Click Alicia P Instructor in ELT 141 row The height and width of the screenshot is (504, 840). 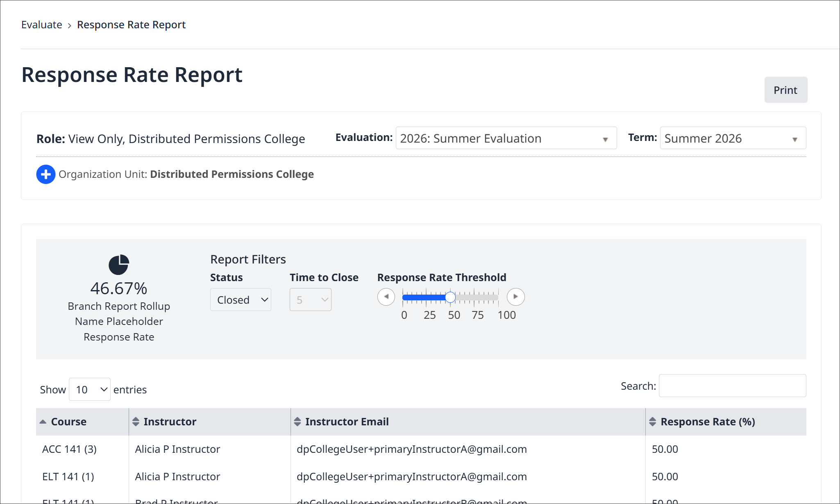[x=177, y=477]
